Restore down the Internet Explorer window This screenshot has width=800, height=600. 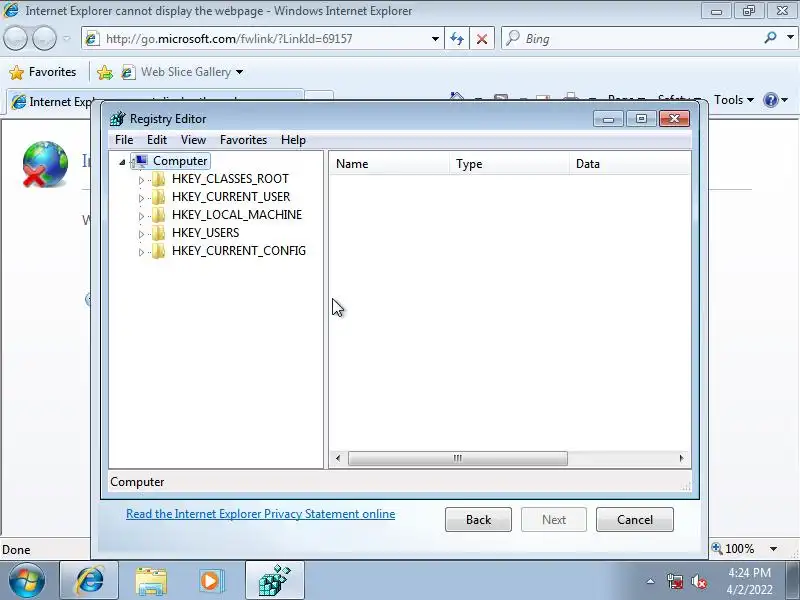[748, 11]
